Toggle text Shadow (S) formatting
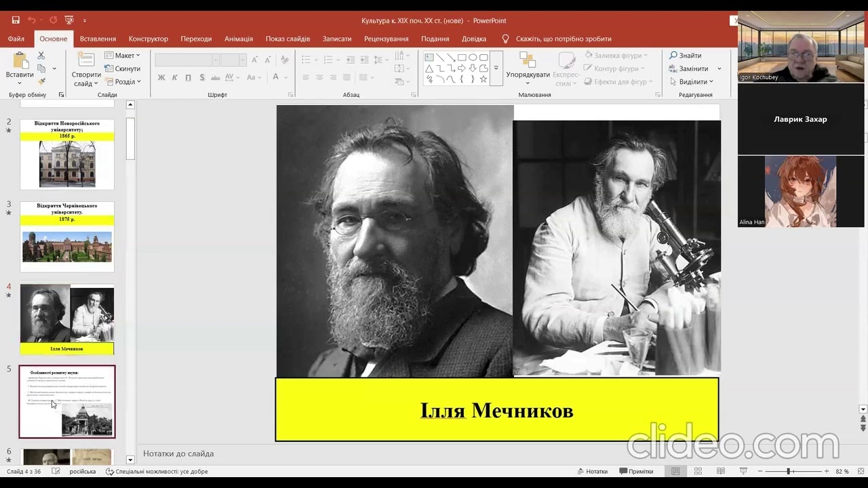 coord(202,78)
